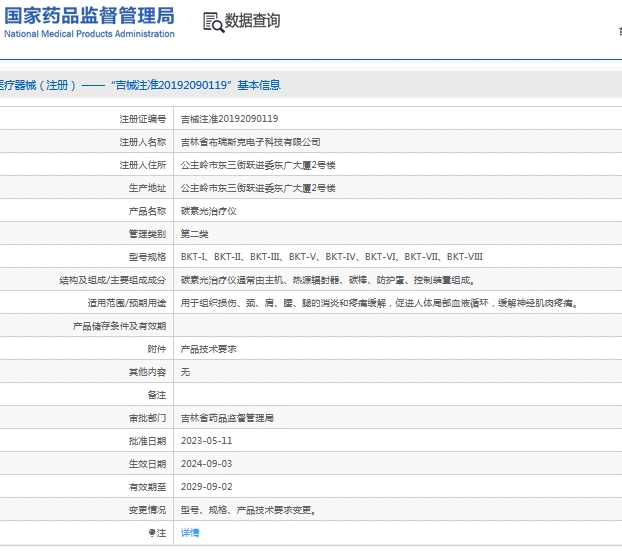Click the structure composition description text

(328, 280)
